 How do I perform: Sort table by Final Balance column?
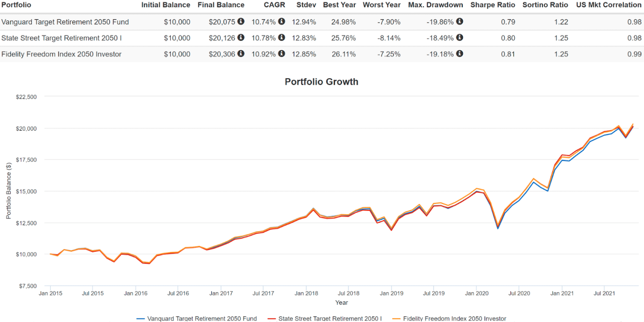(221, 5)
